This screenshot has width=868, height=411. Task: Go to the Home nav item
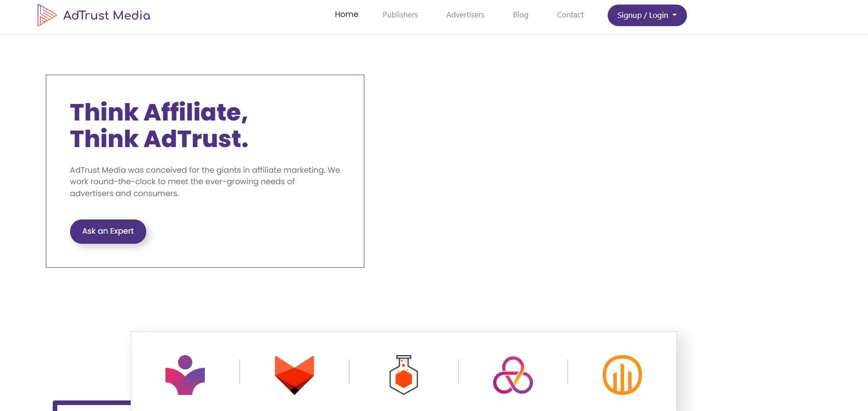(346, 15)
